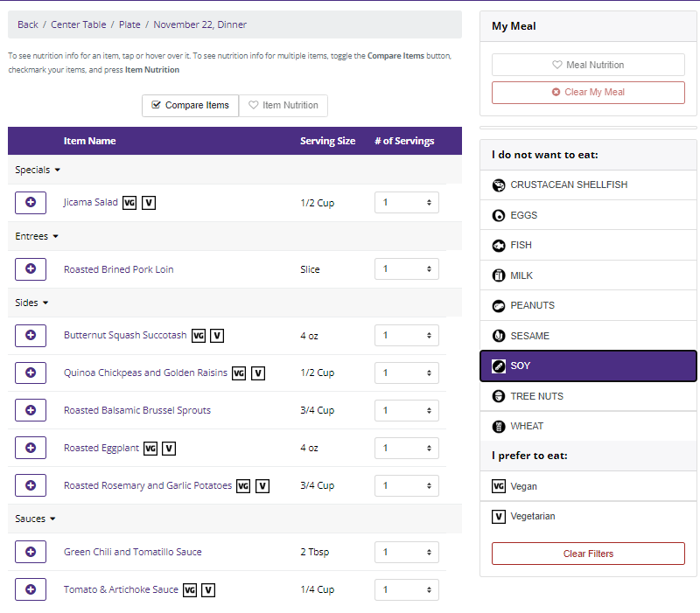Click plus icon for Roasted Brined Pork Loin
The height and width of the screenshot is (613, 700).
pyautogui.click(x=31, y=268)
